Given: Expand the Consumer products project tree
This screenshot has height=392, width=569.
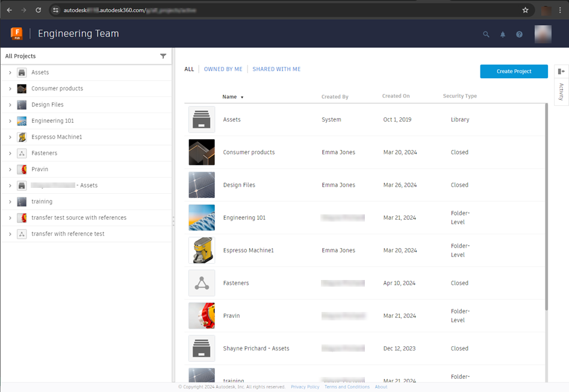Looking at the screenshot, I should 8,88.
